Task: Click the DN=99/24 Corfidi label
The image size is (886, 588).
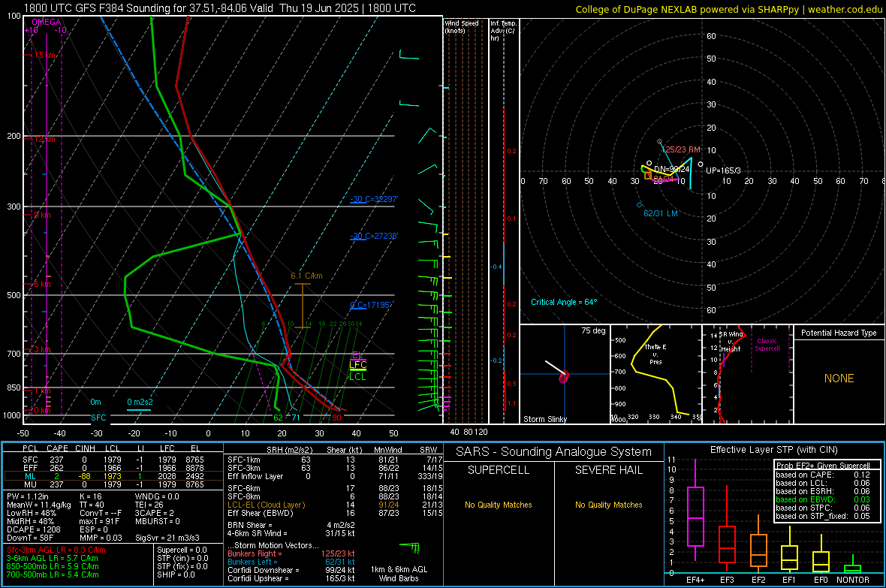Action: click(671, 169)
